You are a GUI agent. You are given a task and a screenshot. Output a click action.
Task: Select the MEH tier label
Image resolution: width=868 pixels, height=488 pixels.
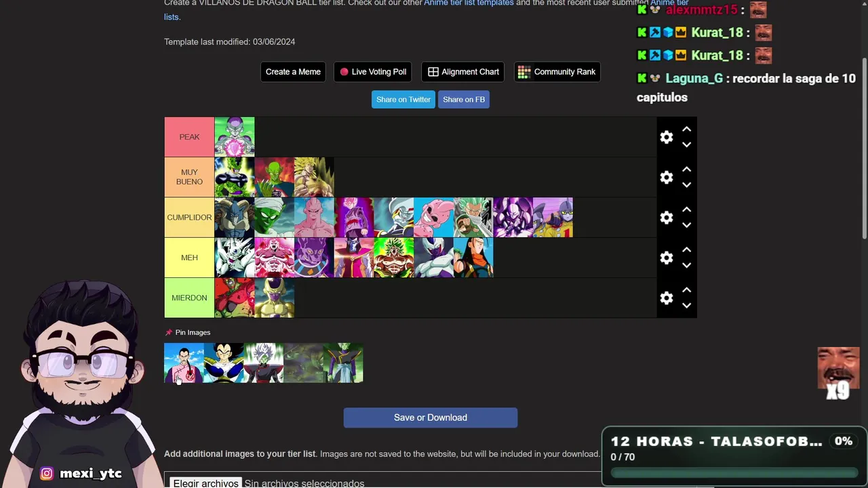[x=189, y=258]
